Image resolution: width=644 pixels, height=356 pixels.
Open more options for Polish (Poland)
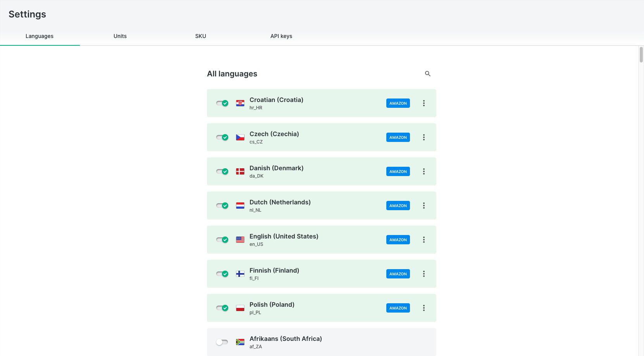point(424,308)
